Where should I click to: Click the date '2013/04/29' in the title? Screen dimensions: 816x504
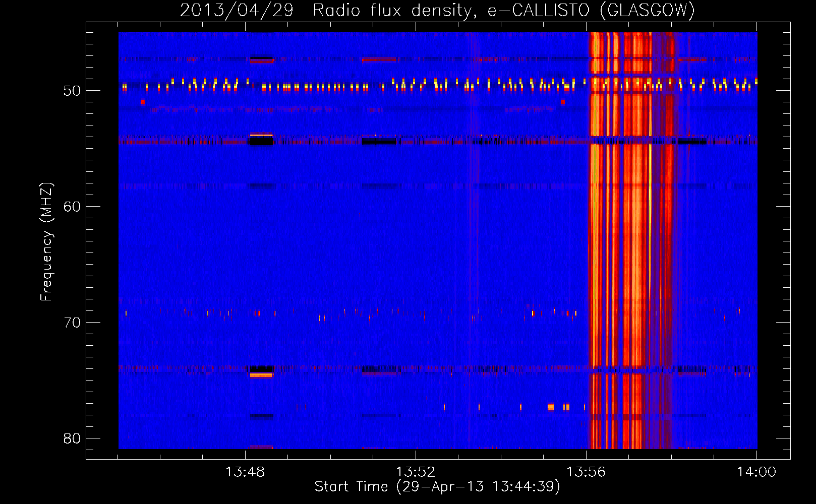coord(237,10)
